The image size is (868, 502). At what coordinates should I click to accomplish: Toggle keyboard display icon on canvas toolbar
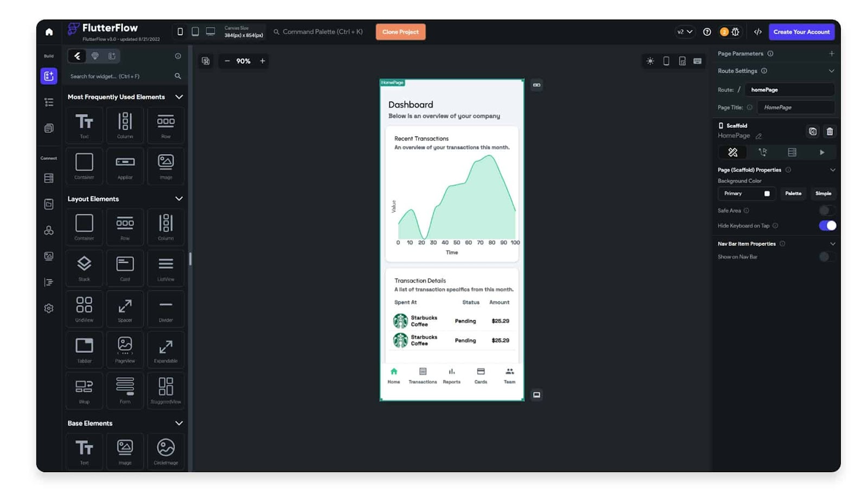click(698, 61)
